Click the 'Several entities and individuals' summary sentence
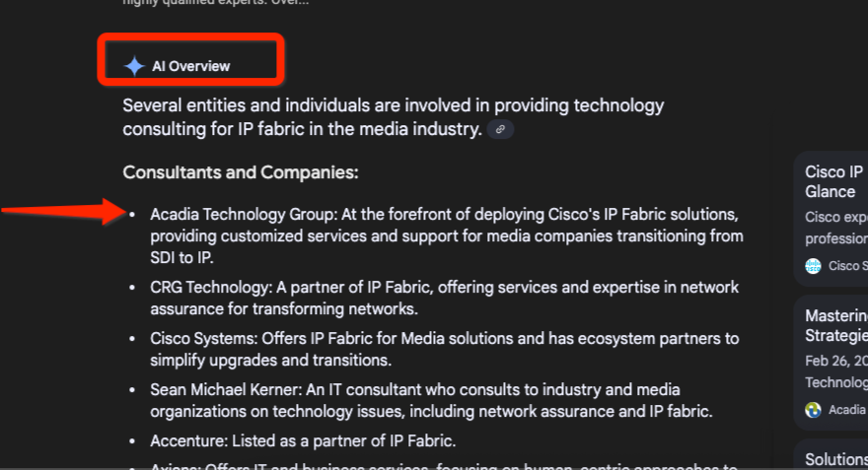868x470 pixels. click(393, 117)
